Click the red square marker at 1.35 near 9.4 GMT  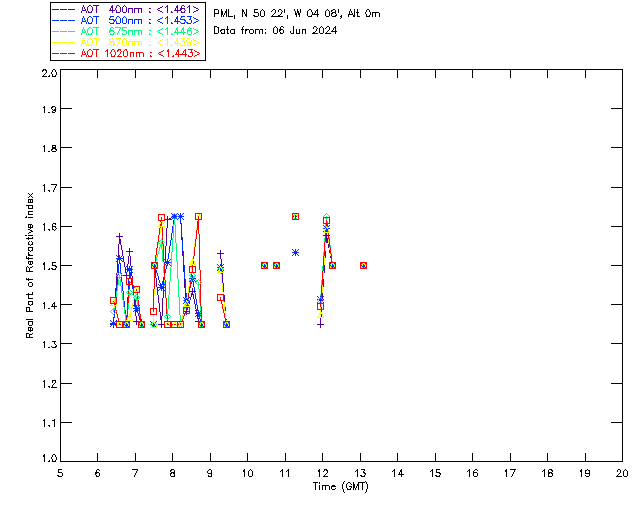[227, 324]
